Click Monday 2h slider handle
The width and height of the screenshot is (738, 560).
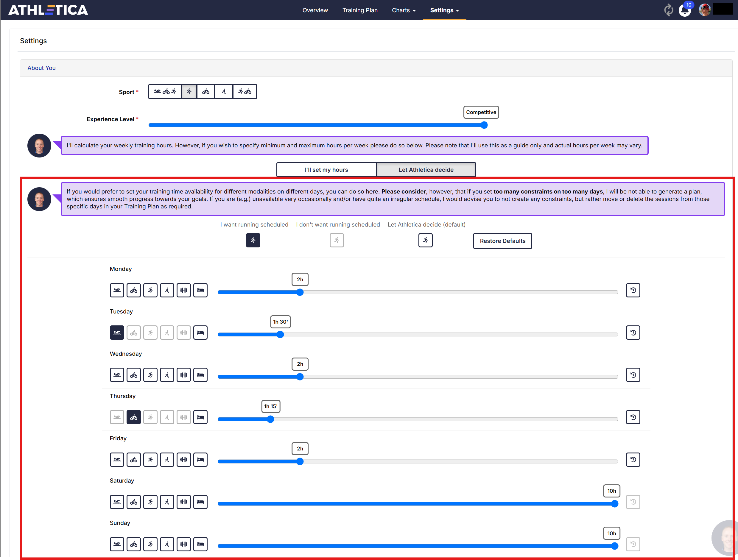tap(300, 292)
